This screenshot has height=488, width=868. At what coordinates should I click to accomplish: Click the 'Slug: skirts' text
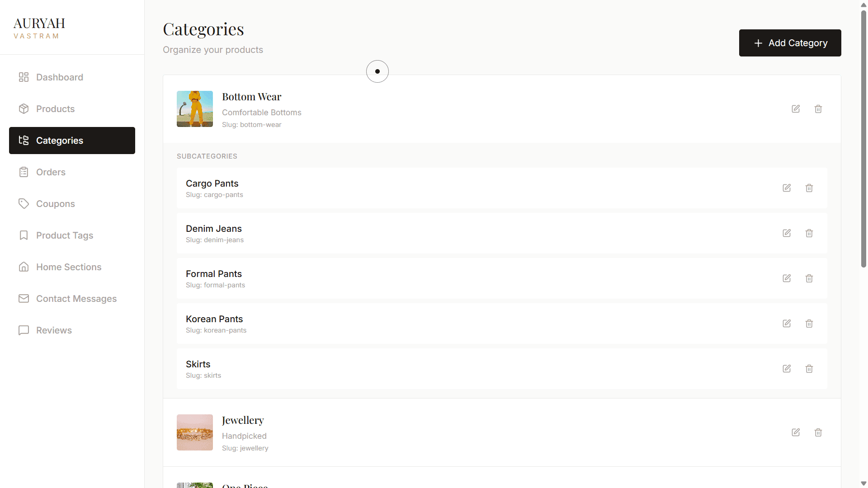203,375
